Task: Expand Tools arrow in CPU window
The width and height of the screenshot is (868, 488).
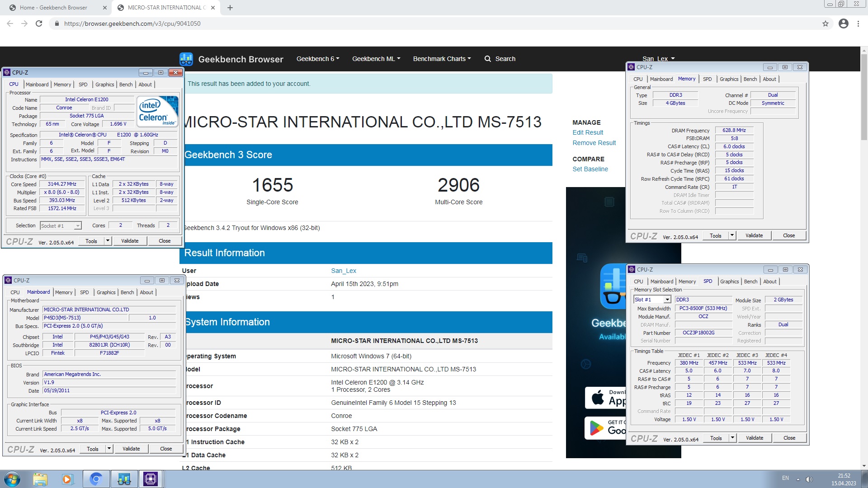Action: 108,241
